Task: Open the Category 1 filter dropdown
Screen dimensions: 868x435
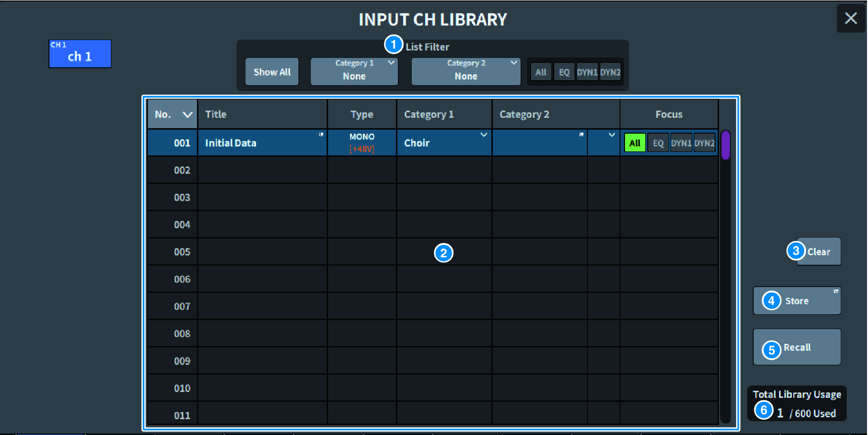Action: 354,72
